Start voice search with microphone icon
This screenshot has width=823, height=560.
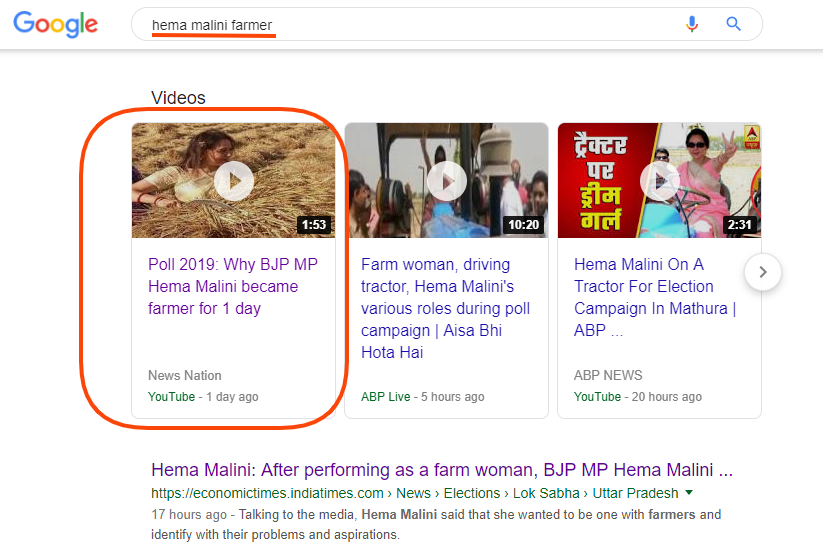tap(692, 24)
